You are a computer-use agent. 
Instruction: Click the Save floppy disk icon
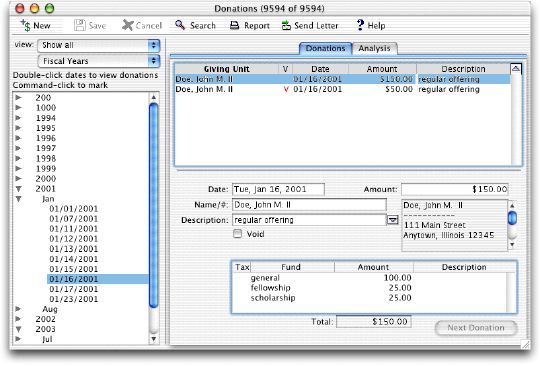[x=80, y=25]
